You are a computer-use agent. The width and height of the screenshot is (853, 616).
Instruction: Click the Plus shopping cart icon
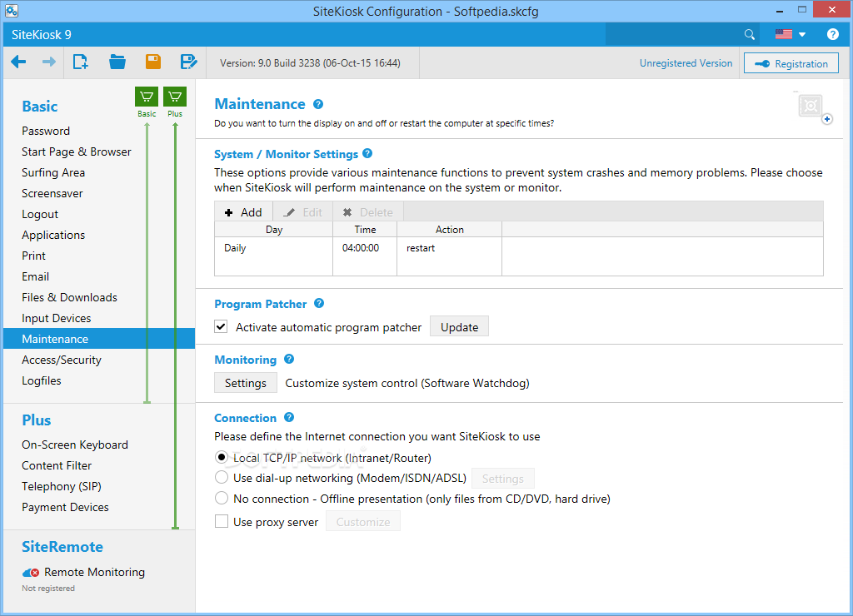175,97
